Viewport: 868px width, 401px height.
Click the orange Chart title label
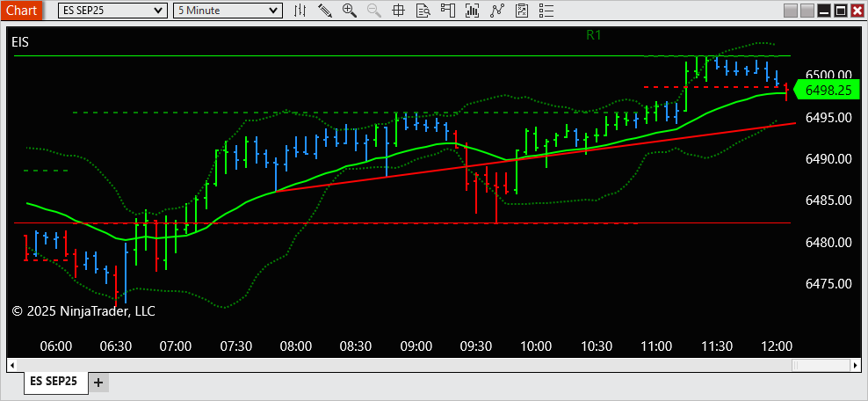pos(22,10)
